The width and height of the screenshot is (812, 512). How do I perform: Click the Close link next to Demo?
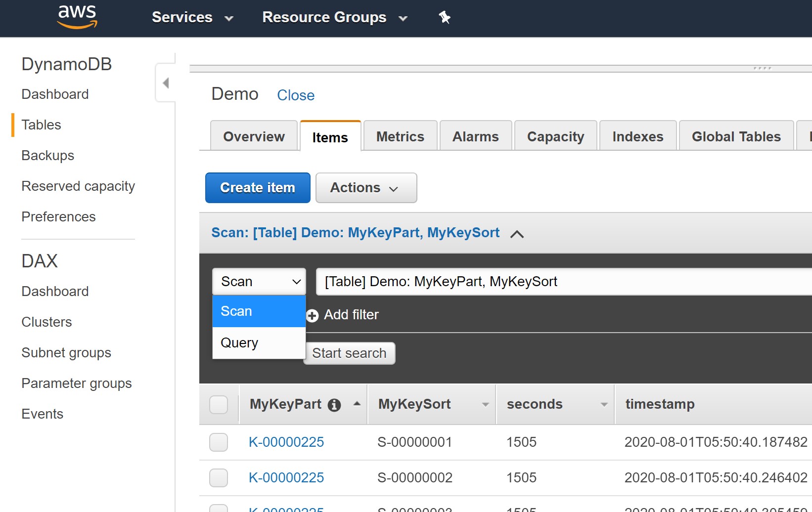pyautogui.click(x=296, y=95)
